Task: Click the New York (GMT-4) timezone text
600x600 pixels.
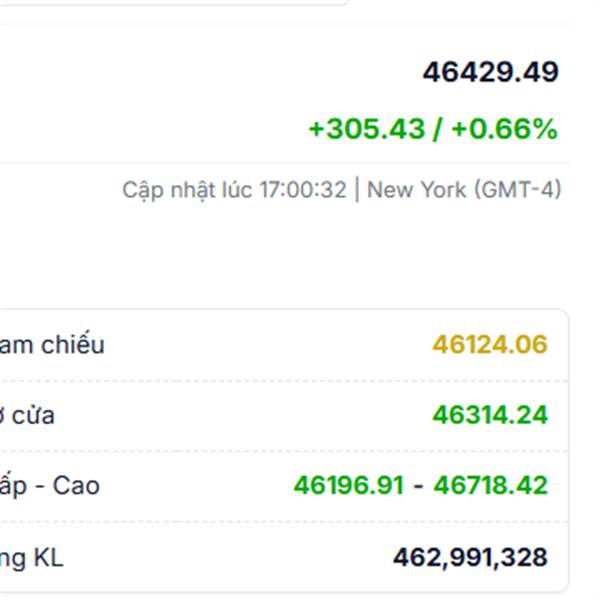Action: [464, 189]
